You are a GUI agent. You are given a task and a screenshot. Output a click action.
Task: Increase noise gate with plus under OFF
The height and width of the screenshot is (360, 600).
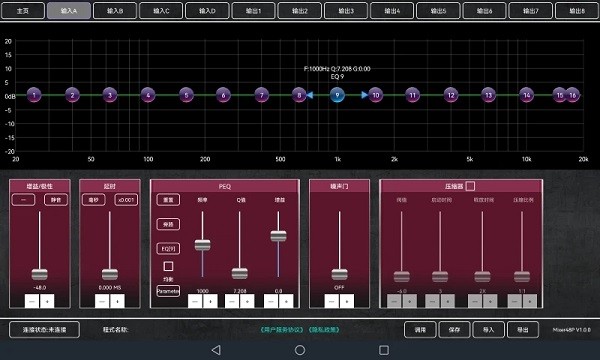click(347, 301)
